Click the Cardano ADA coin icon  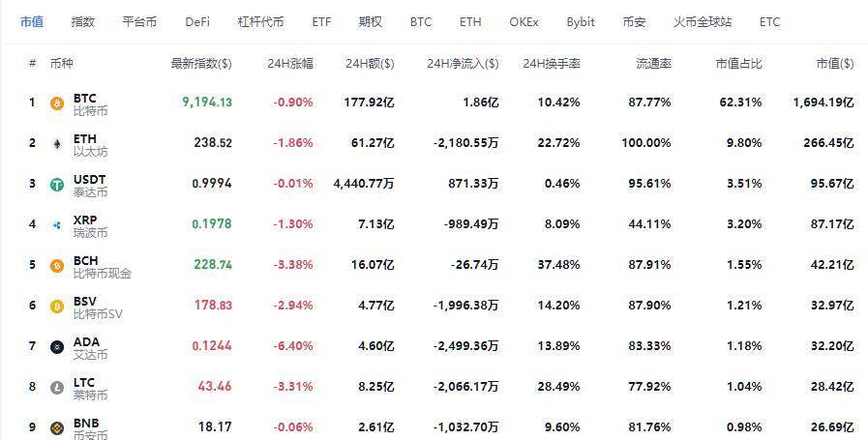(x=57, y=347)
